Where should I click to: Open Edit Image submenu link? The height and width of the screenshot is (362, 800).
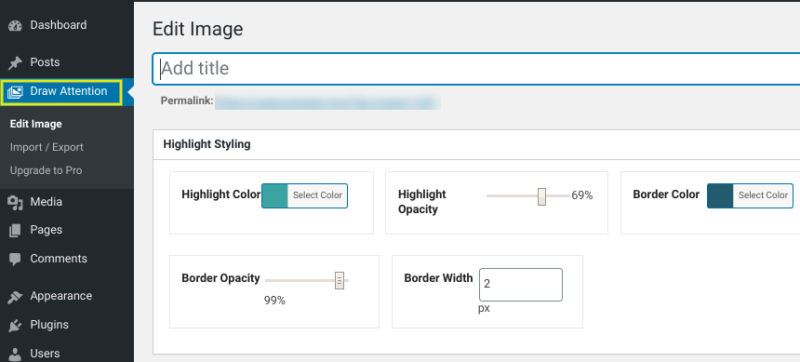(36, 124)
